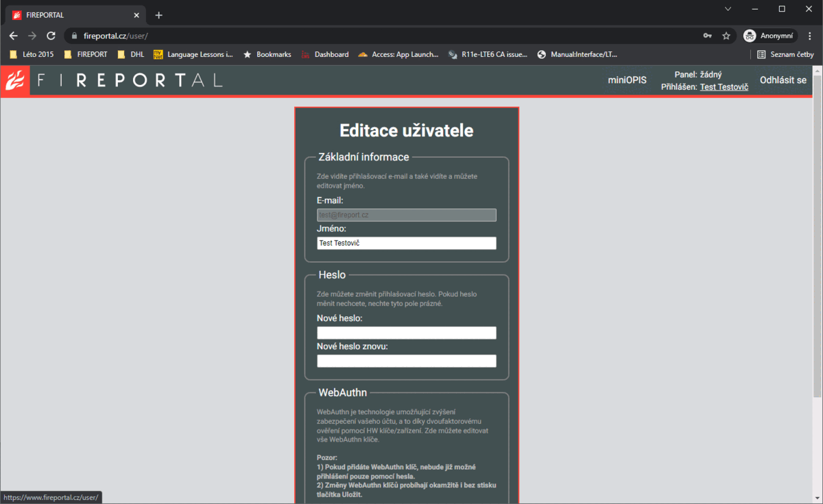Click into the Jméno name field
Screen dimensions: 823x504
(406, 243)
